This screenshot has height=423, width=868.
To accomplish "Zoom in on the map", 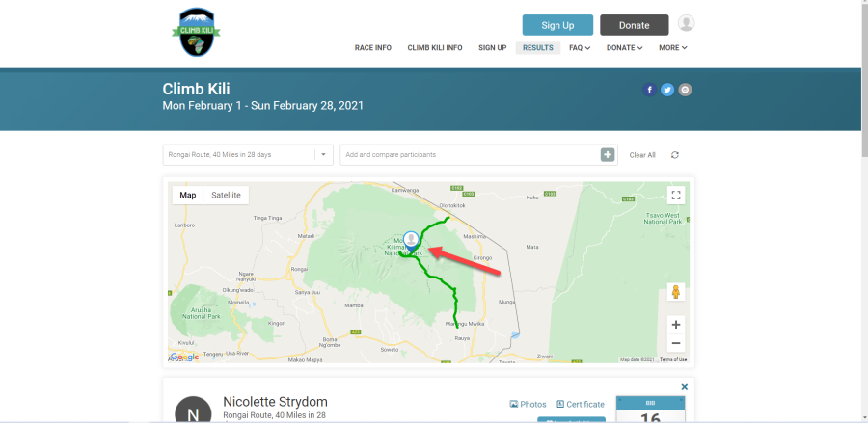I will click(x=675, y=325).
